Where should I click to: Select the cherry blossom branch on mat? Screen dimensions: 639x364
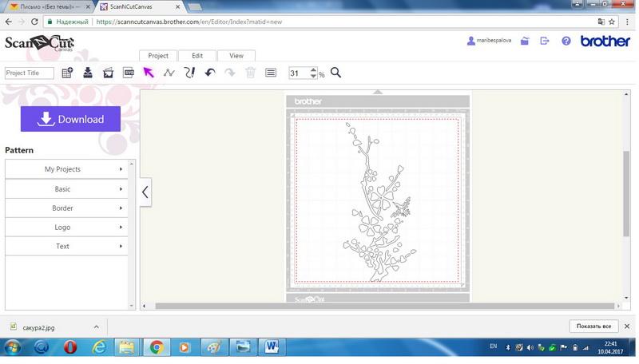pos(379,203)
